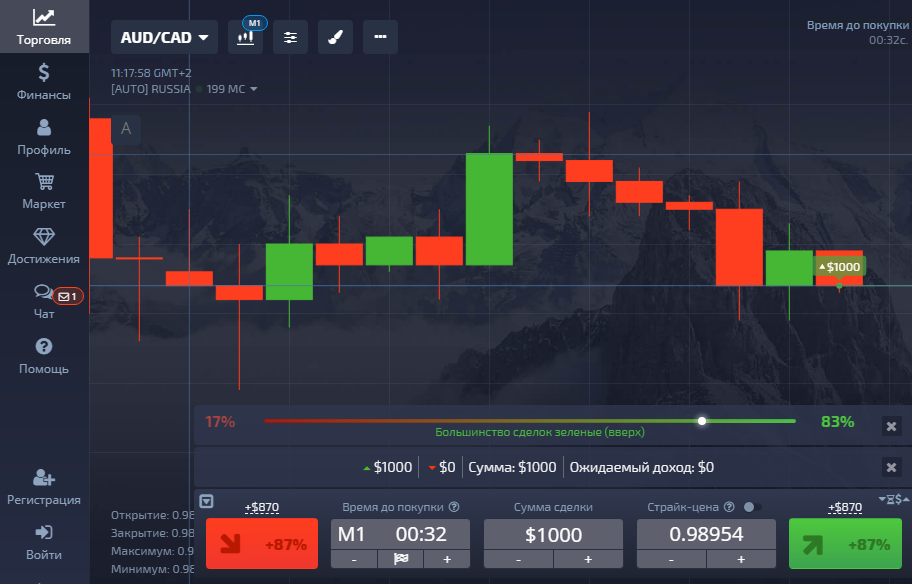This screenshot has width=912, height=584.
Task: Collapse the trade panel with arrow box
Action: 207,502
